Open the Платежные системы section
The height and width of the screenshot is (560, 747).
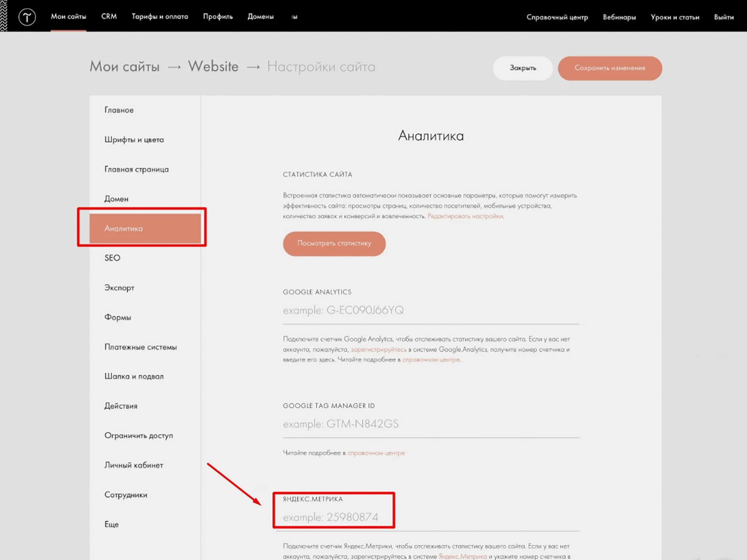140,347
